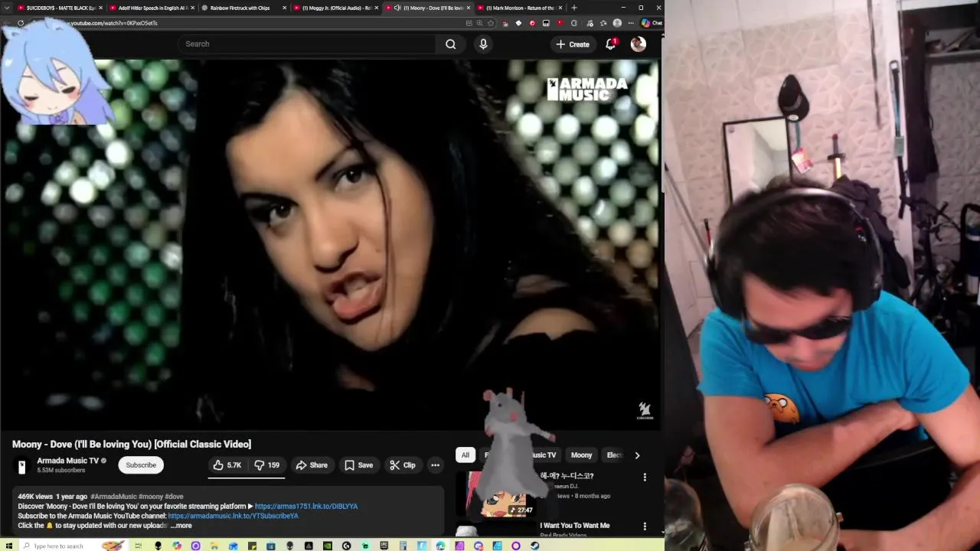Click the Armada Music TV channel avatar
980x551 pixels.
(22, 465)
